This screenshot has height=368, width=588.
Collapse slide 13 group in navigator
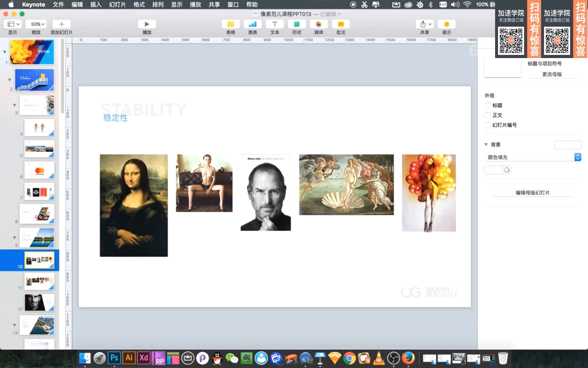(x=14, y=325)
